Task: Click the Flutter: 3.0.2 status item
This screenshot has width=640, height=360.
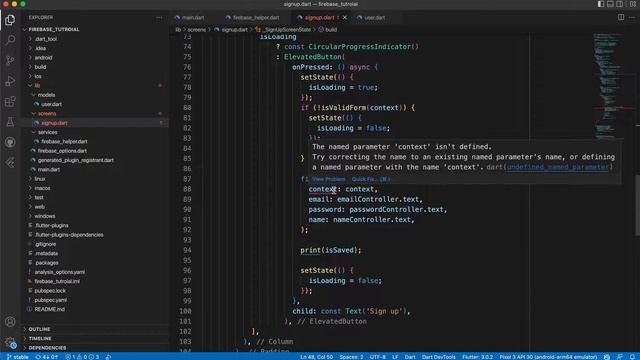Action: point(478,357)
